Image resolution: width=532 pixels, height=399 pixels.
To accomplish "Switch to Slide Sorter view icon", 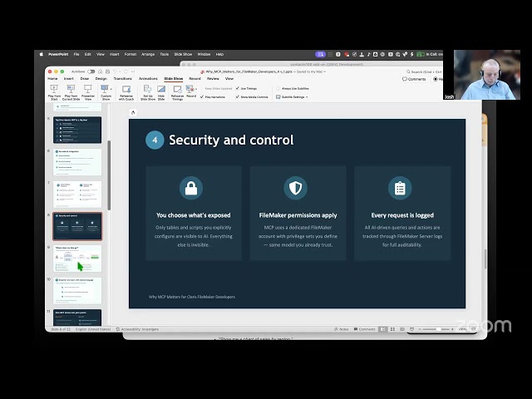I will (392, 329).
